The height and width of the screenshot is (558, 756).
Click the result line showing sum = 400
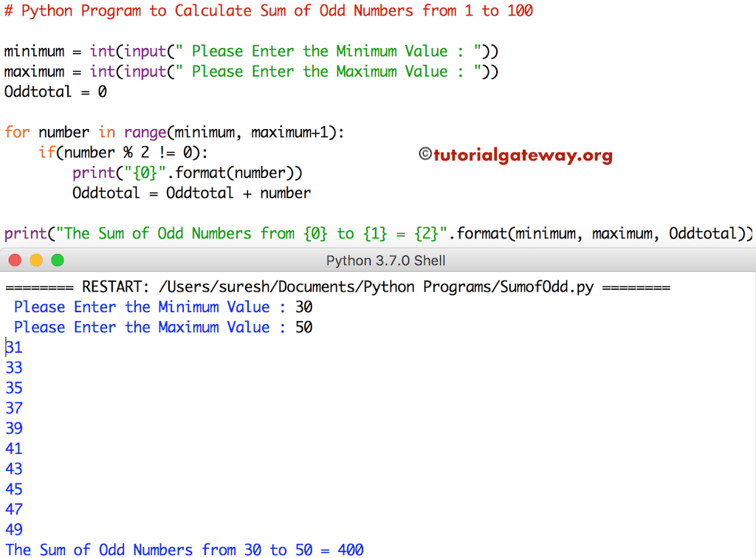(x=184, y=550)
